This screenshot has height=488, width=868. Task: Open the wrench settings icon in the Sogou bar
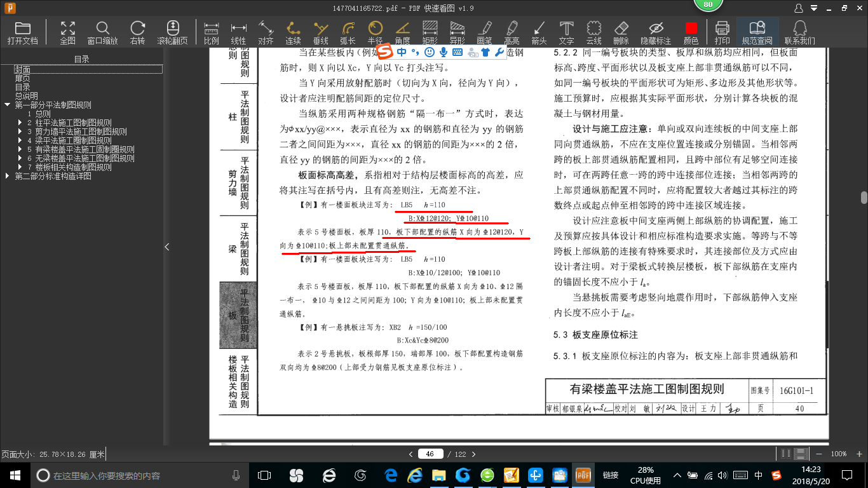tap(499, 52)
